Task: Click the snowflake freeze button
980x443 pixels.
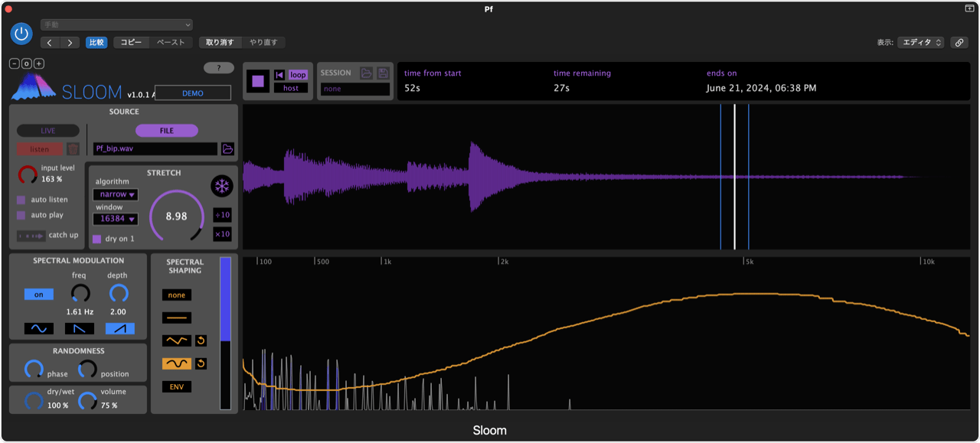Action: [x=222, y=187]
